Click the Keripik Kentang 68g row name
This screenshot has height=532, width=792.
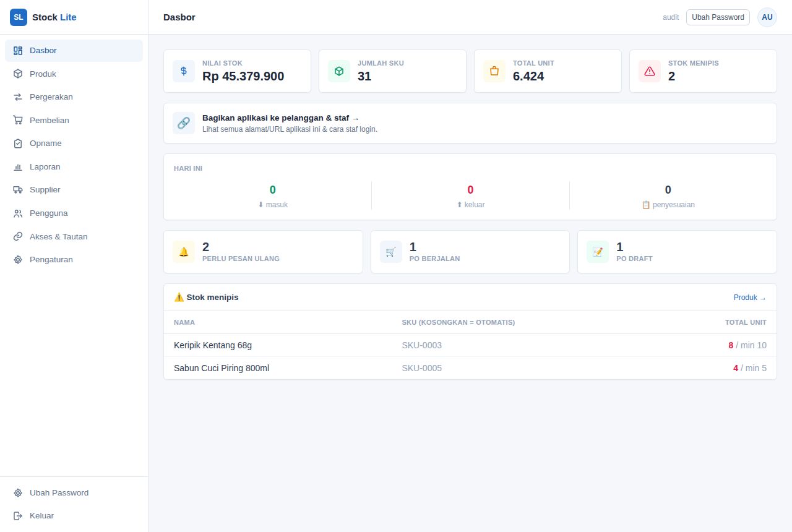[213, 345]
